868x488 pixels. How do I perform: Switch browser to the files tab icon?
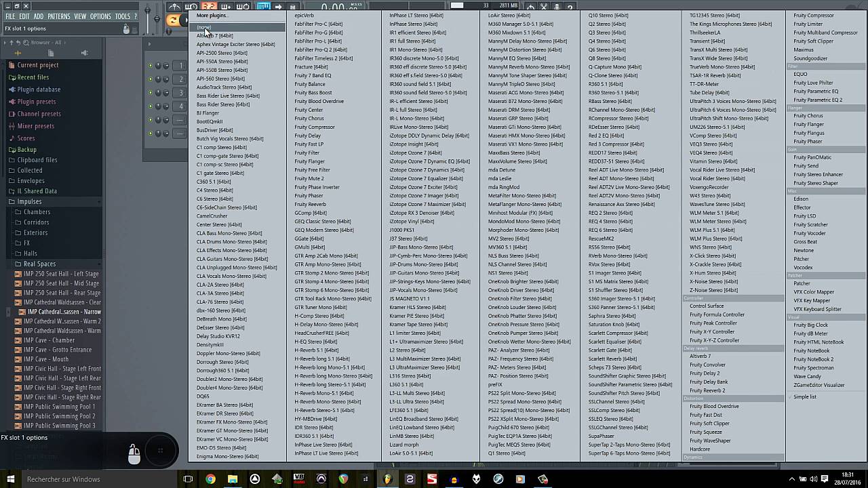coord(50,54)
